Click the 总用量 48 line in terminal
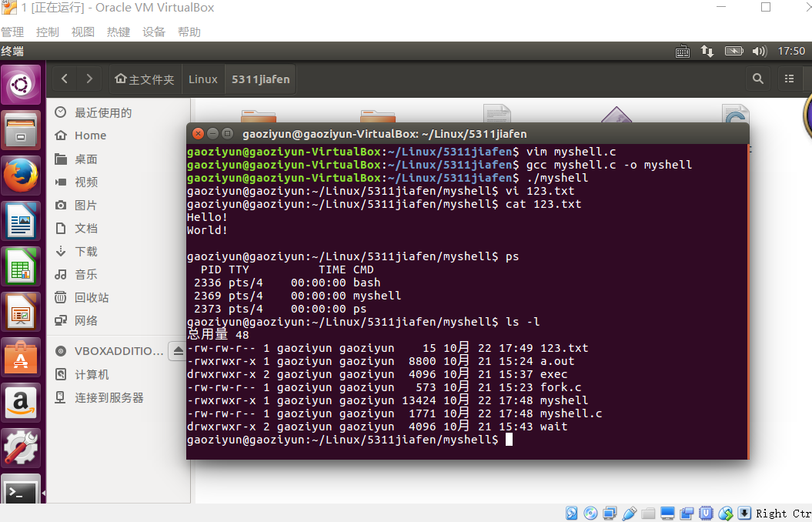812x522 pixels. (218, 335)
